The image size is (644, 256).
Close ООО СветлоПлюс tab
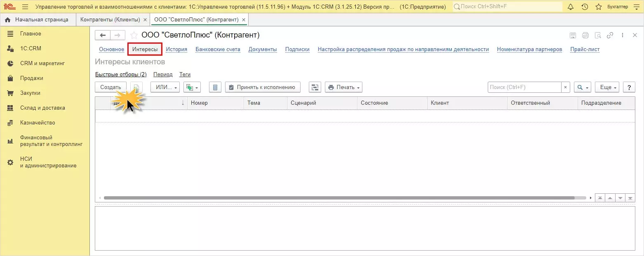pyautogui.click(x=244, y=20)
